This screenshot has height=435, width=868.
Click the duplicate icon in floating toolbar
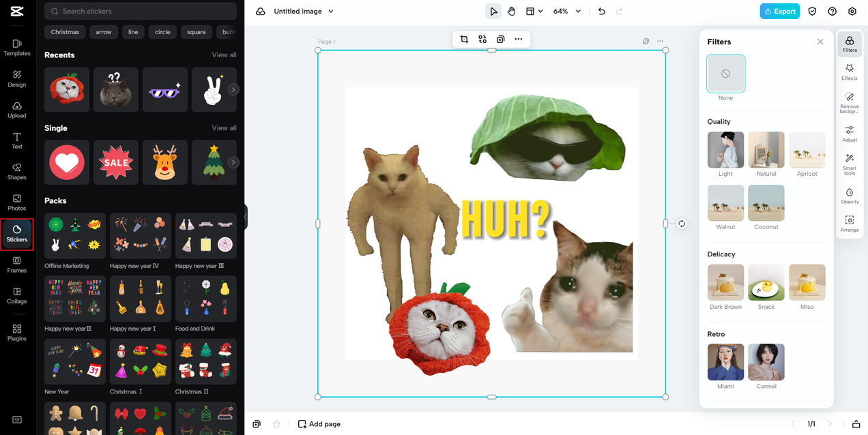click(500, 40)
